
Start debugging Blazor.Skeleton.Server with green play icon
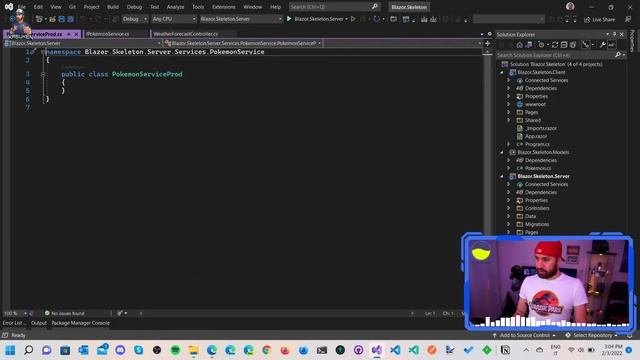tap(289, 19)
